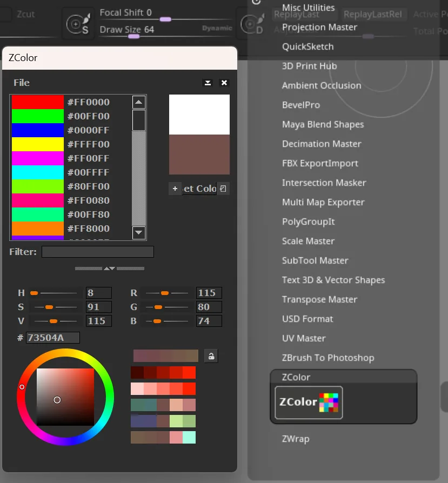Toggle the panel divider collapse arrows
Viewport: 448px width, 483px height.
click(x=109, y=269)
